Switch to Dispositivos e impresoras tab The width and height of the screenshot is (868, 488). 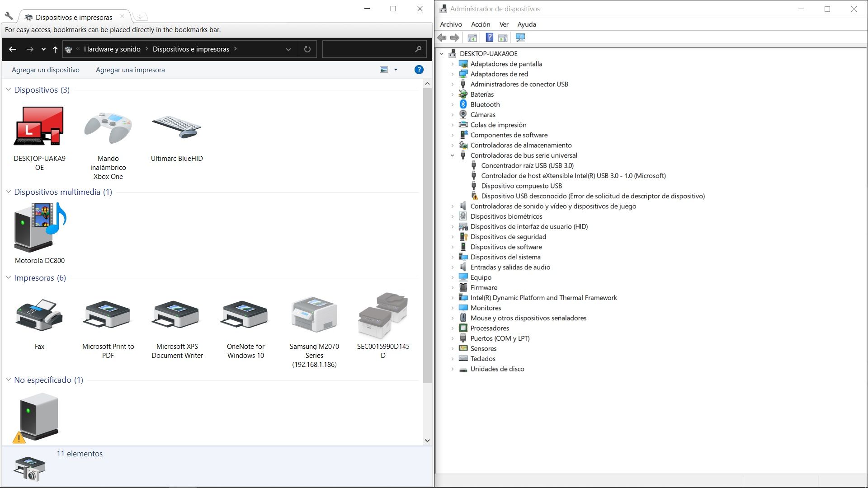click(x=74, y=17)
